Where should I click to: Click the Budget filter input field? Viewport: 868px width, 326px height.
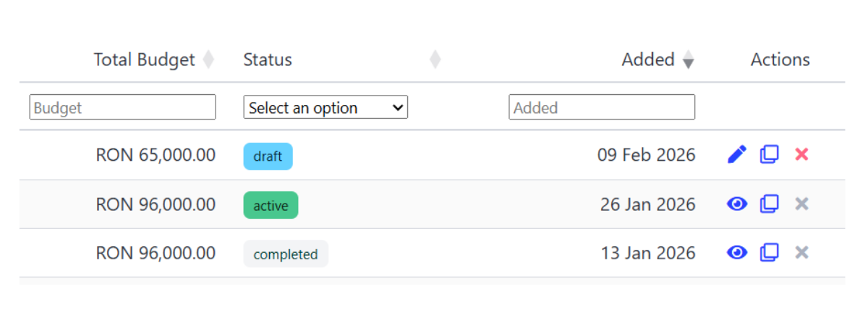point(122,107)
